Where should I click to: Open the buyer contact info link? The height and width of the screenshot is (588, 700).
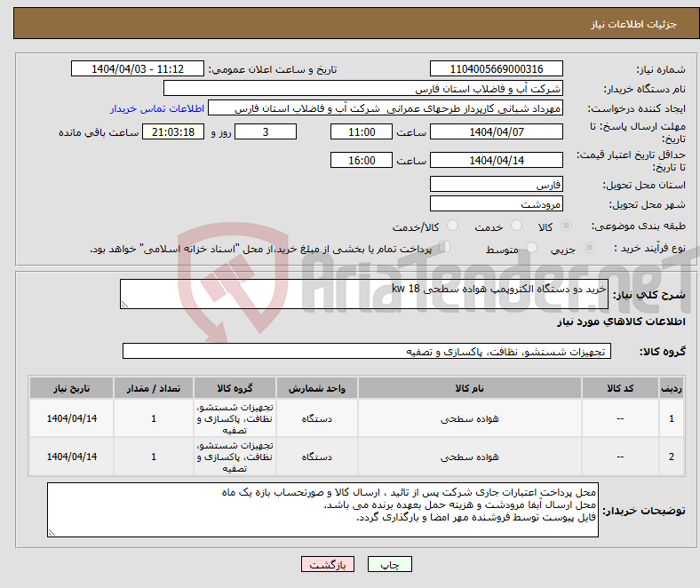click(x=157, y=108)
